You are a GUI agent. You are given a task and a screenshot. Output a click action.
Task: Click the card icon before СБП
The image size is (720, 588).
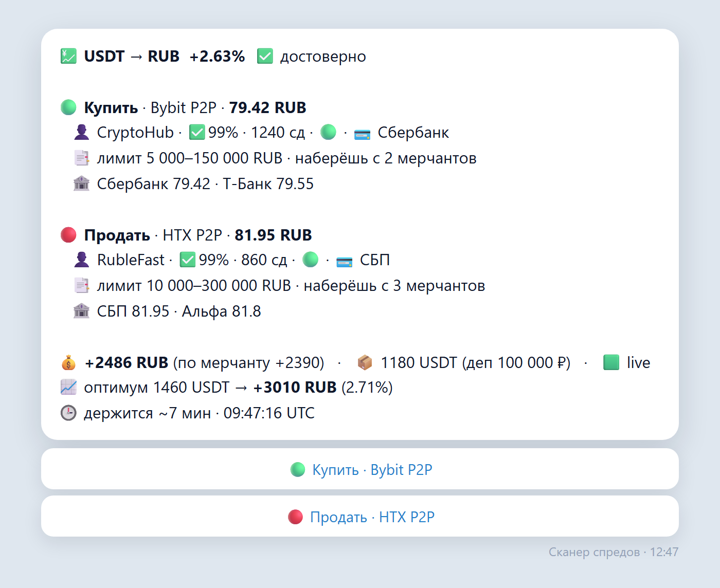pyautogui.click(x=345, y=261)
